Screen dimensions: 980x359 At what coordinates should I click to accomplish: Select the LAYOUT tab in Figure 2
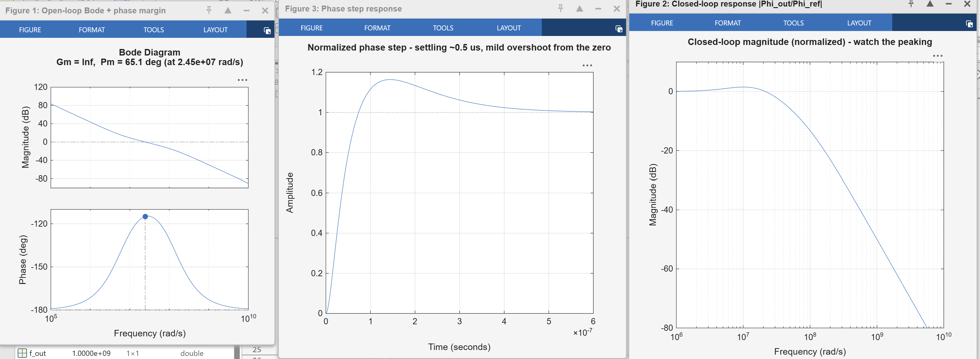click(x=859, y=23)
